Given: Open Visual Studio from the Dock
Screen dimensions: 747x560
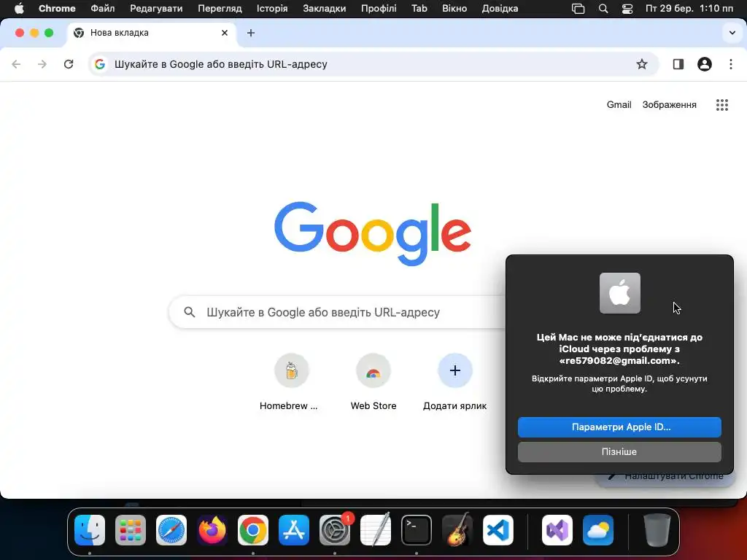Looking at the screenshot, I should click(557, 530).
